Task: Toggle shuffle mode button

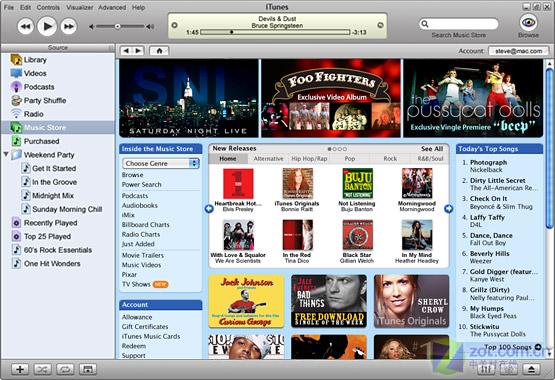Action: 42,369
